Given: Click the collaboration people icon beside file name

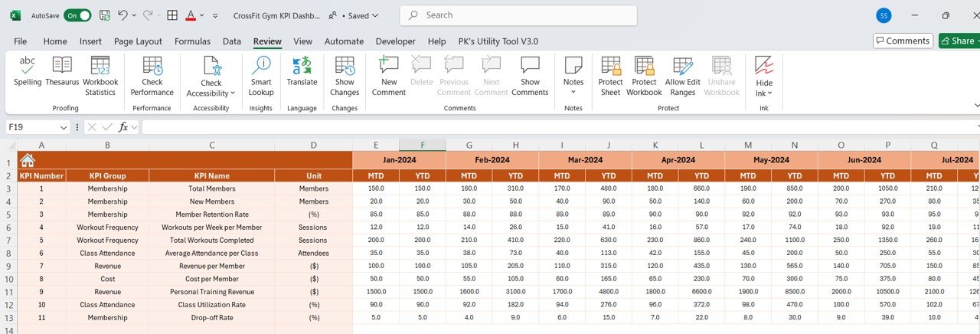Looking at the screenshot, I should (332, 15).
